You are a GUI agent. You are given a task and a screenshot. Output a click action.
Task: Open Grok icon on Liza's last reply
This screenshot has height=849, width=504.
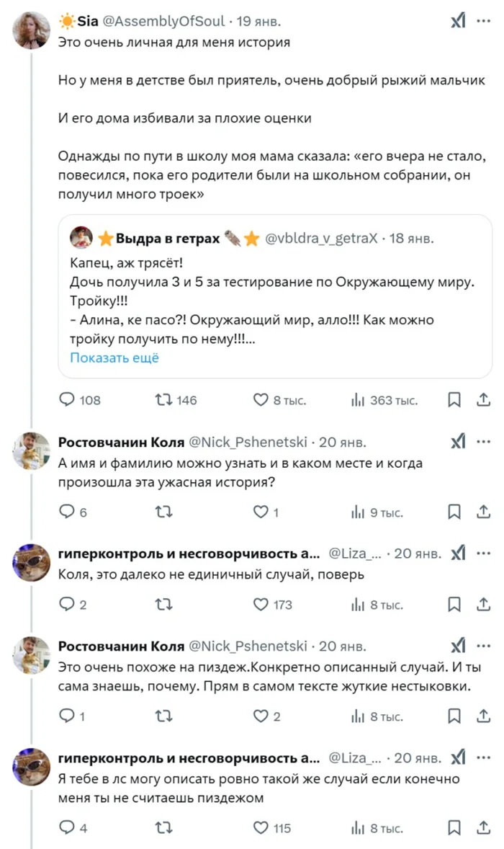pos(458,757)
